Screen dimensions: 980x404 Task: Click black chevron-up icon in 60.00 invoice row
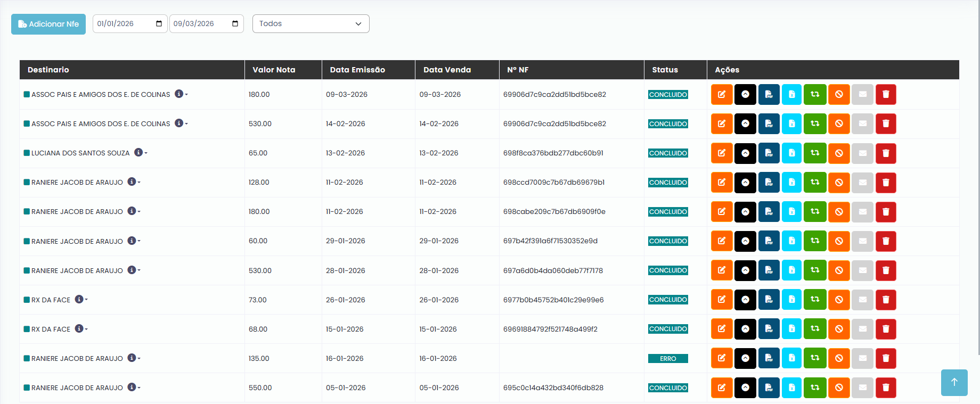click(745, 241)
